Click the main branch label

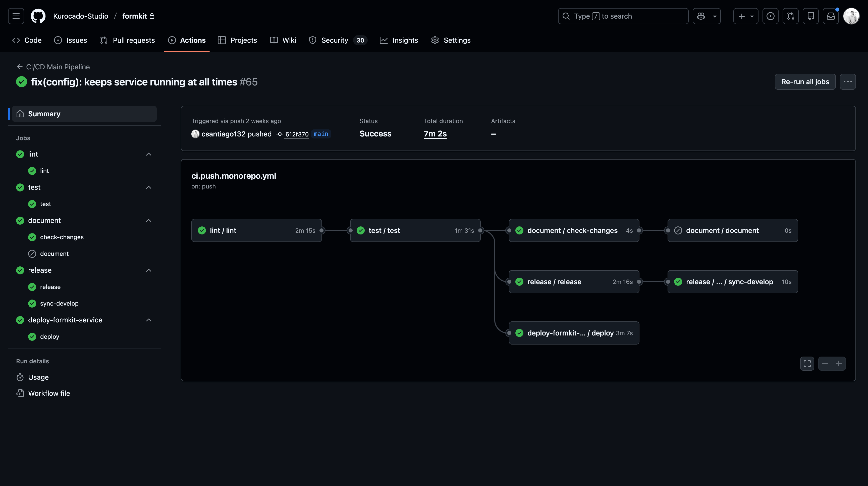(321, 134)
